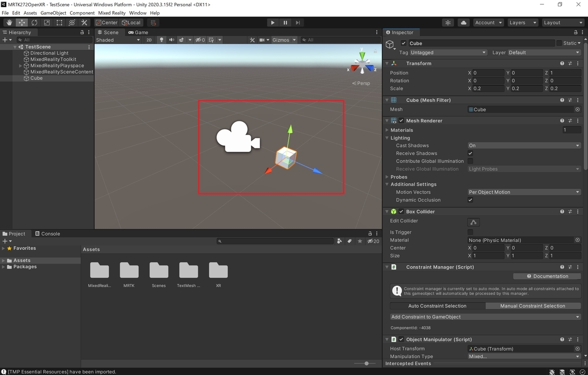Enable Contribute Global Illumination
This screenshot has width=588, height=375.
(x=470, y=161)
